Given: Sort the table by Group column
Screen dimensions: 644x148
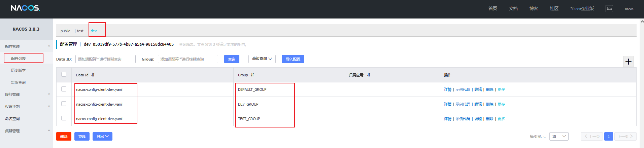Looking at the screenshot, I should (252, 75).
